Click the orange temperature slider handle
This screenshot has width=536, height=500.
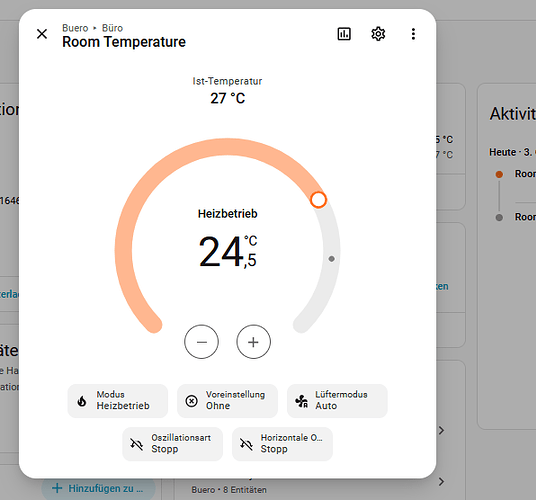(x=318, y=200)
